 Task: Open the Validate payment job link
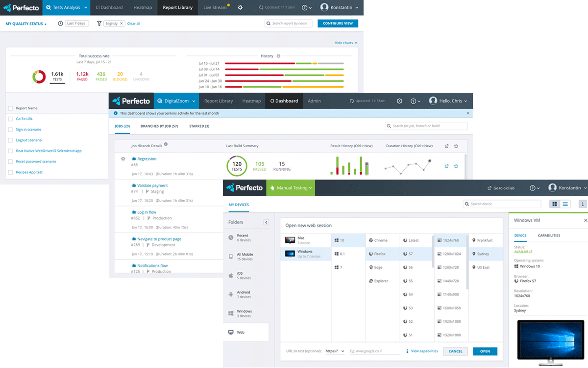(152, 185)
